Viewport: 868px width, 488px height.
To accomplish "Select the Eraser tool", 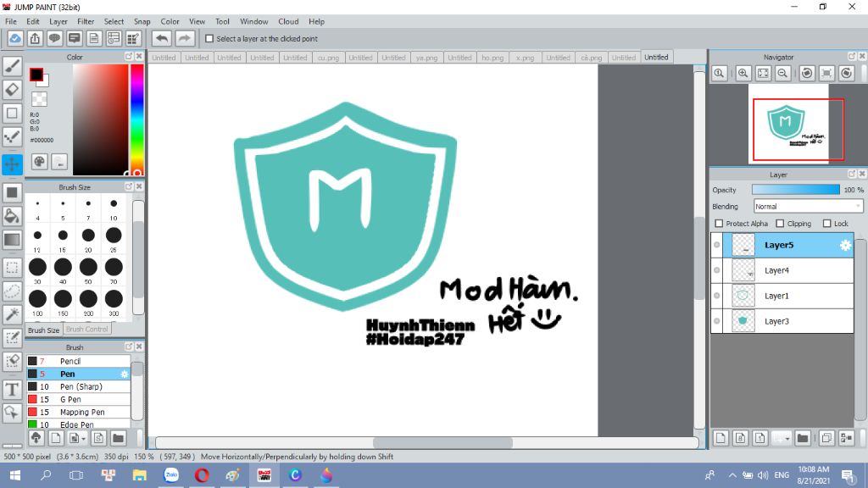I will 12,90.
